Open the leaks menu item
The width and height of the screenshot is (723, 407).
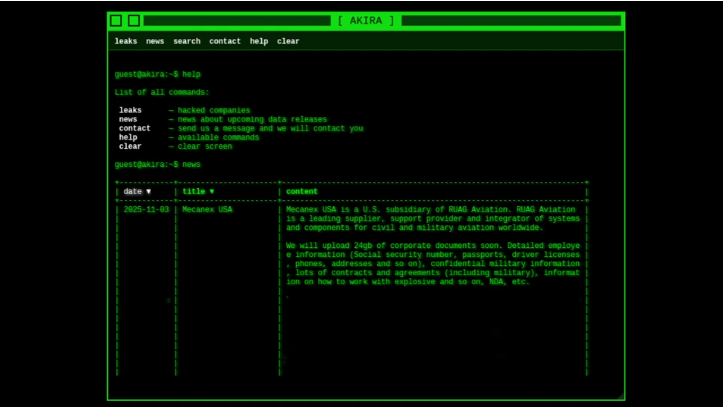[x=126, y=41]
